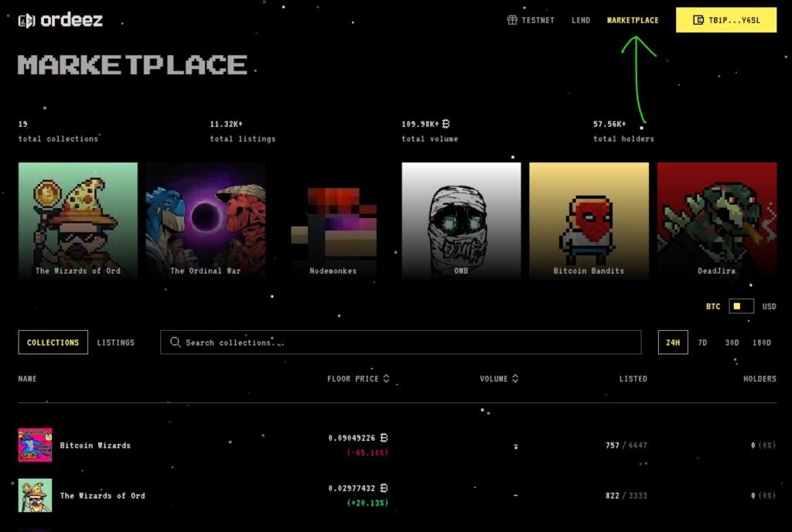Toggle the BTC/USD currency switch
This screenshot has width=792, height=532.
(741, 306)
